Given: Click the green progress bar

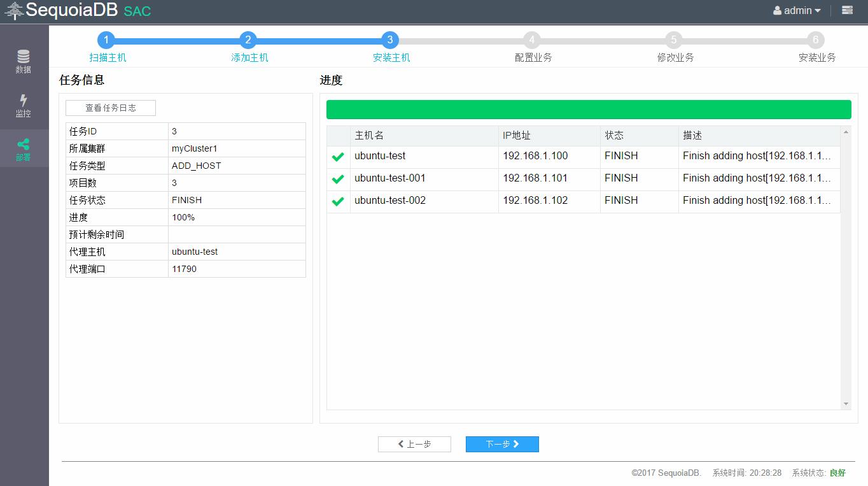Looking at the screenshot, I should [x=589, y=109].
